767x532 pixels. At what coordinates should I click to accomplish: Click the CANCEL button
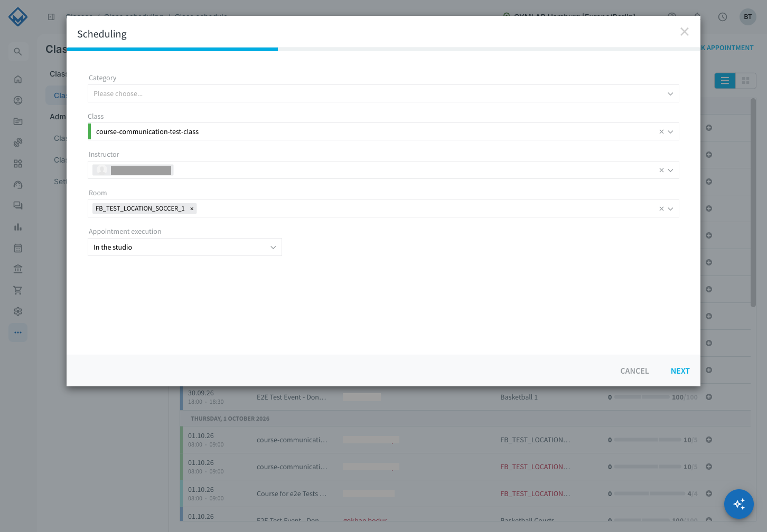(x=634, y=371)
